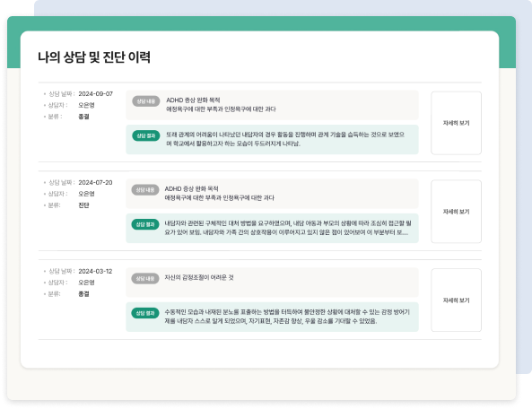The image size is (532, 409).
Task: Select the page title 나의 상담 및 진단 이력
Action: 94,57
